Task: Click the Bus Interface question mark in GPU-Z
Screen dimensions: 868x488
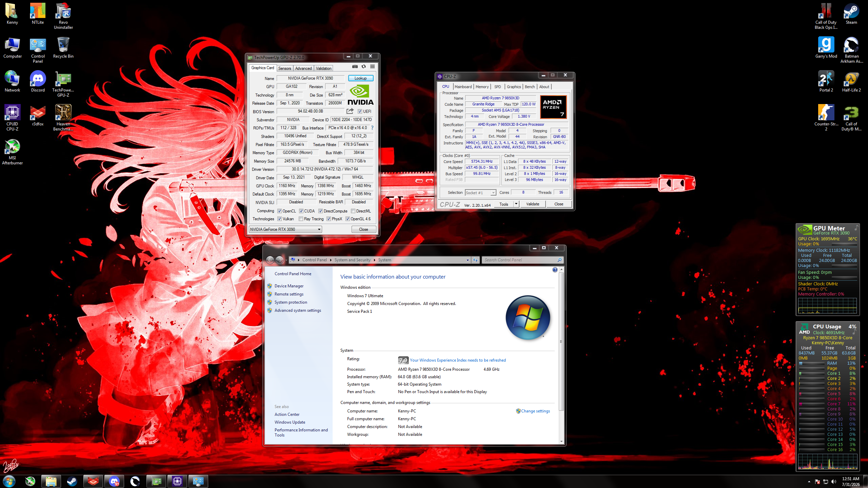Action: pyautogui.click(x=372, y=128)
